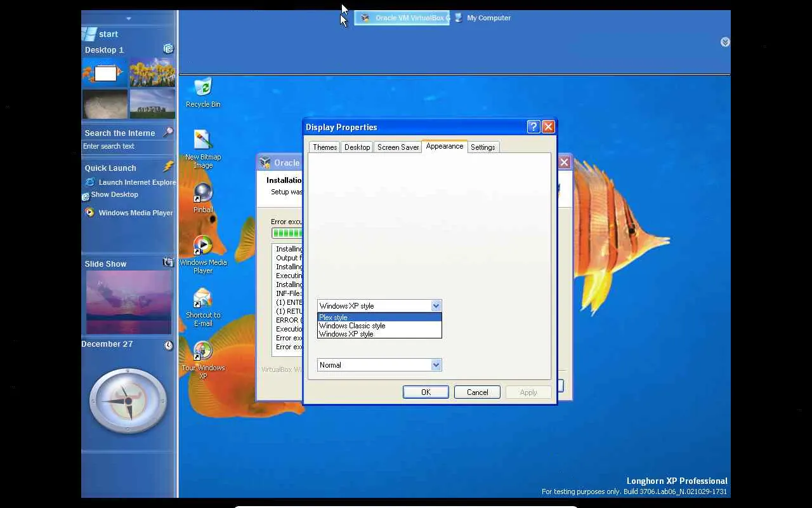Select the Stonehenge desktop thumbnail

(x=152, y=104)
